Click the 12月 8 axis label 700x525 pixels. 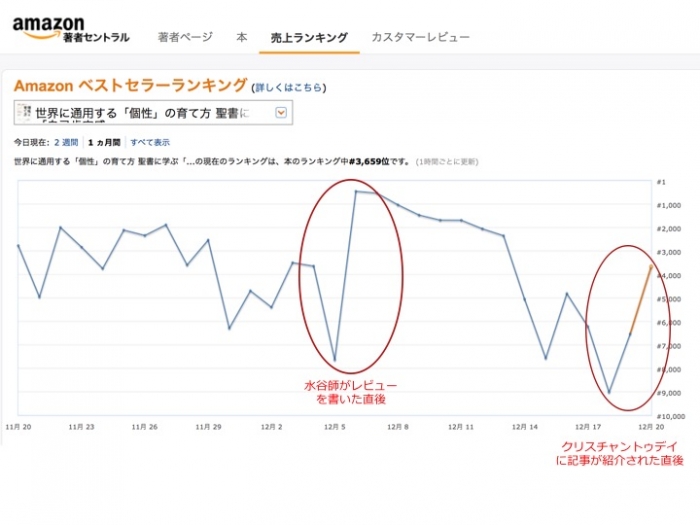pyautogui.click(x=398, y=427)
